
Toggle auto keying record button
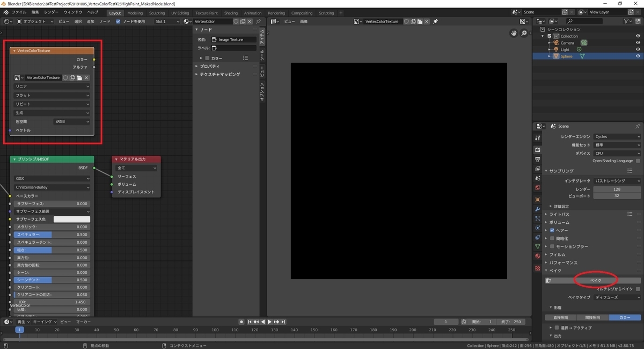coord(241,322)
